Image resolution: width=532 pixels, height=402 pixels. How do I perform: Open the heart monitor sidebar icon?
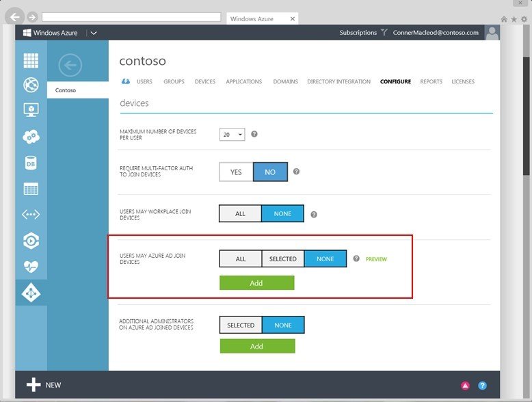(x=31, y=267)
